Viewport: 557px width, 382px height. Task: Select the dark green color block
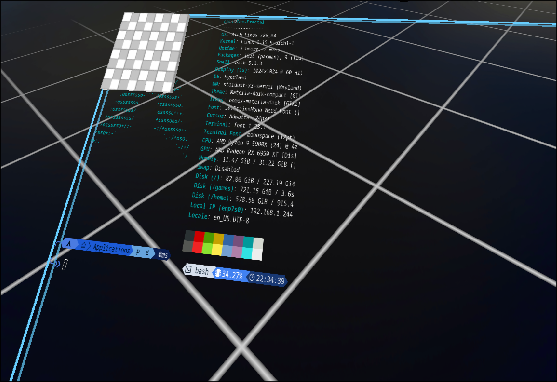click(x=209, y=238)
